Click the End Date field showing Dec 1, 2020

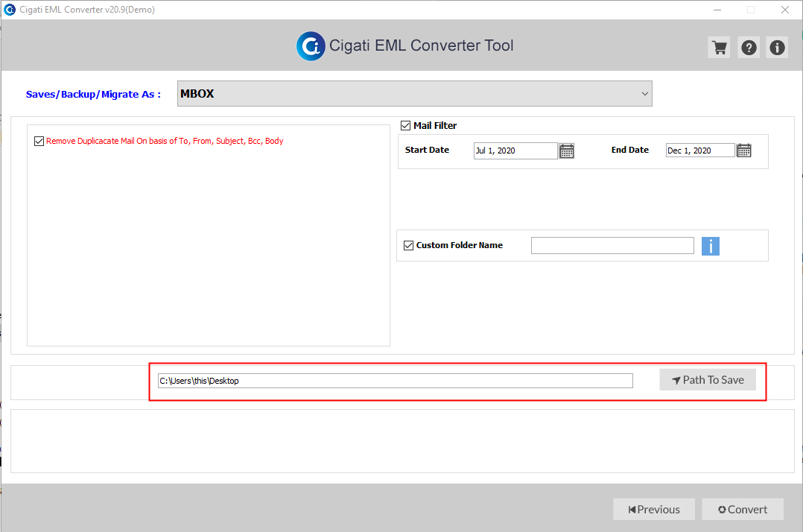[700, 151]
